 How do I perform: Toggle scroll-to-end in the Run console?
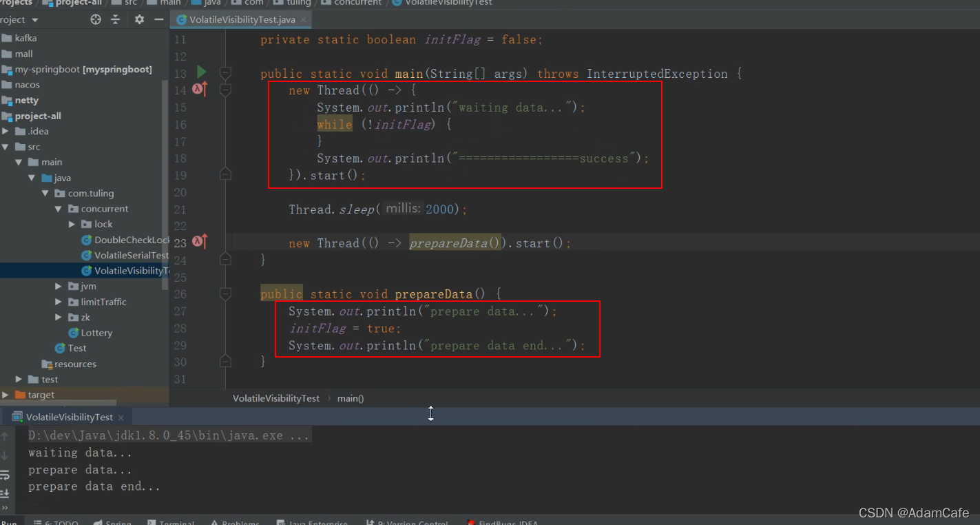click(5, 493)
